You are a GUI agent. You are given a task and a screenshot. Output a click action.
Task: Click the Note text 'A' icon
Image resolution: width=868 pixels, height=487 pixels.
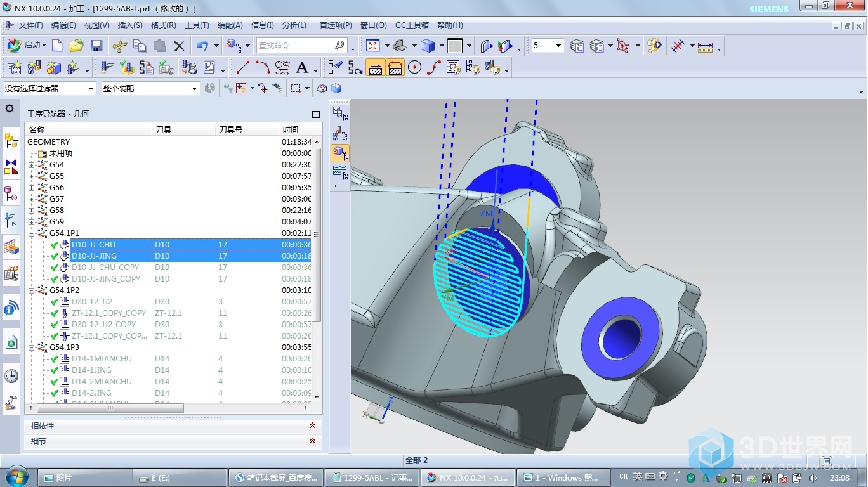pos(302,67)
